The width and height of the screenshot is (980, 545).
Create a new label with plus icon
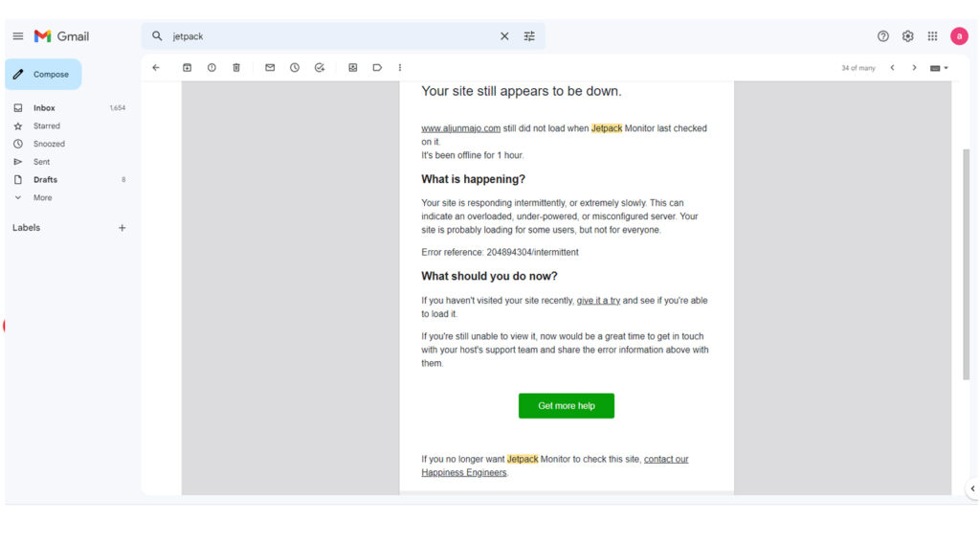pos(122,228)
